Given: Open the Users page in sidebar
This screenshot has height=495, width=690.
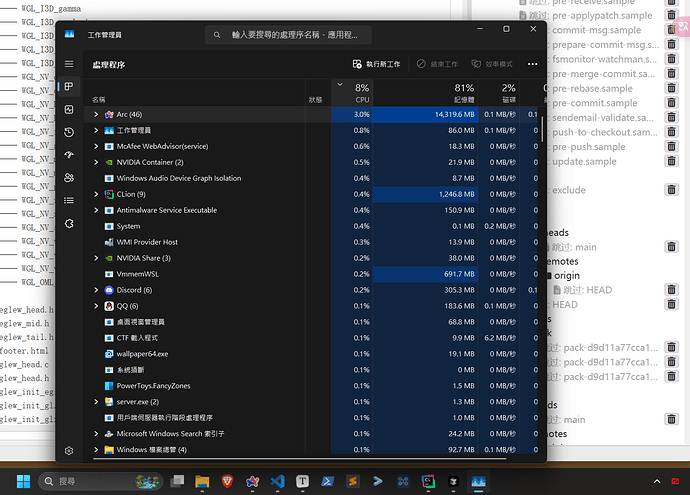Looking at the screenshot, I should (x=69, y=178).
